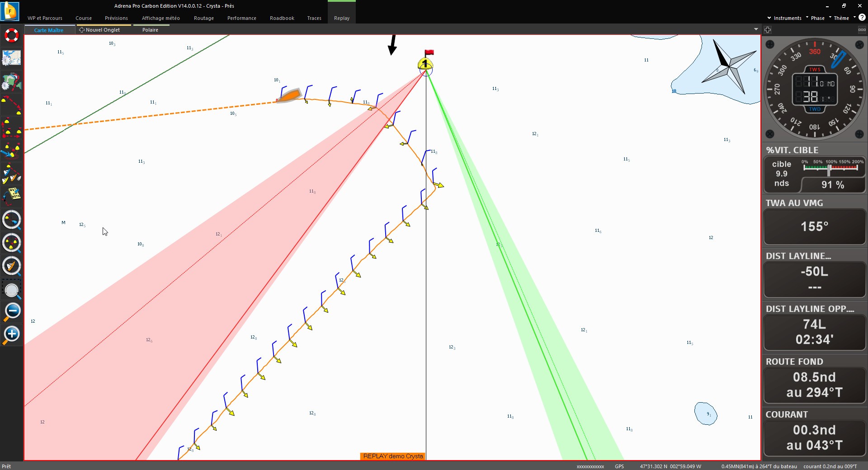Screen dimensions: 868x470
Task: Expand the tab list arrow above the chart
Action: 756,29
